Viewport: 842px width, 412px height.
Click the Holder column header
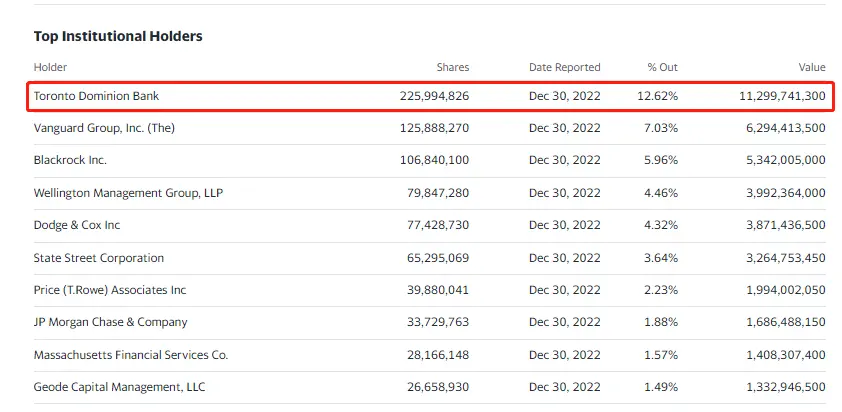50,67
